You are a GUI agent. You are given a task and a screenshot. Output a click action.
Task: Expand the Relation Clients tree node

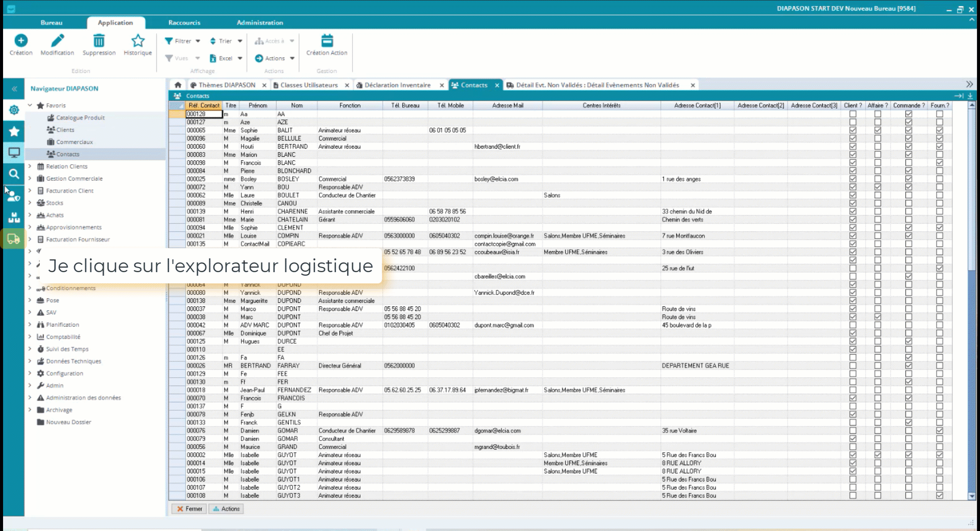coord(30,166)
